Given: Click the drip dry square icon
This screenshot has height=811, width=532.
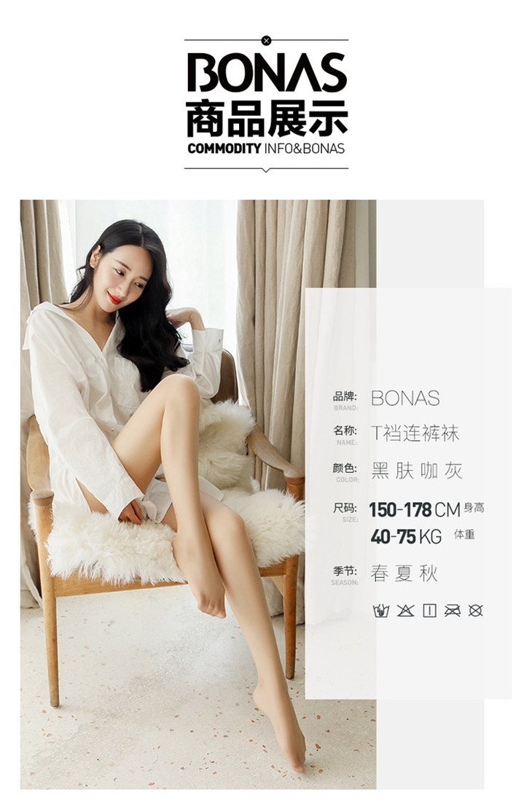Looking at the screenshot, I should click(x=429, y=611).
